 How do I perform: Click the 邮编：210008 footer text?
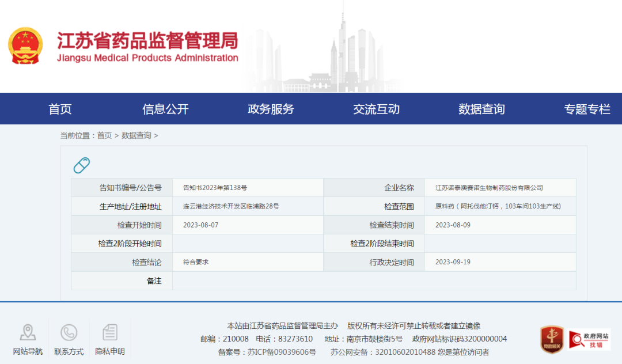click(x=225, y=339)
